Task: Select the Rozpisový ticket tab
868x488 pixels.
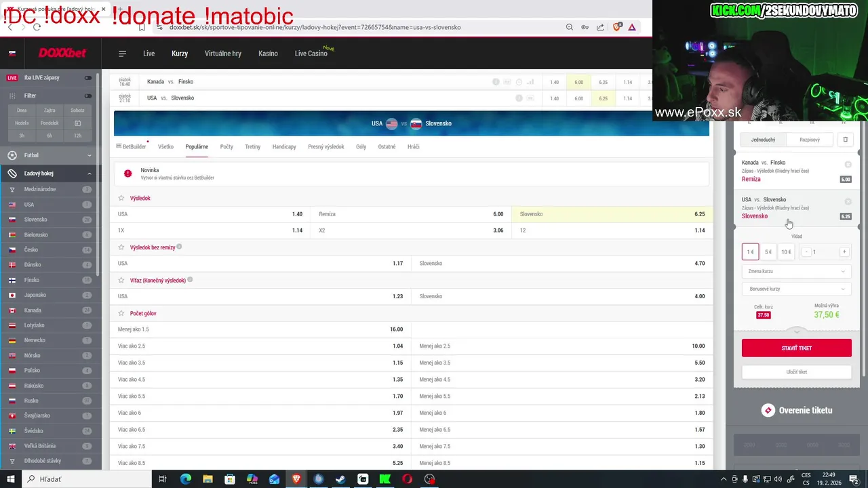Action: click(x=810, y=140)
